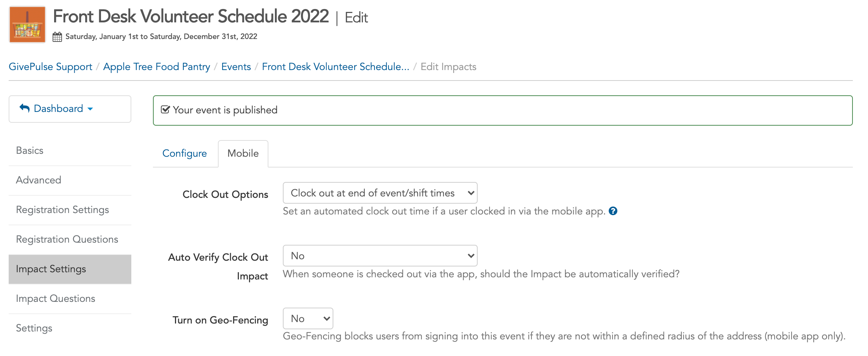Go to Apple Tree Food Pantry breadcrumb
Image resolution: width=868 pixels, height=356 pixels.
click(x=157, y=67)
